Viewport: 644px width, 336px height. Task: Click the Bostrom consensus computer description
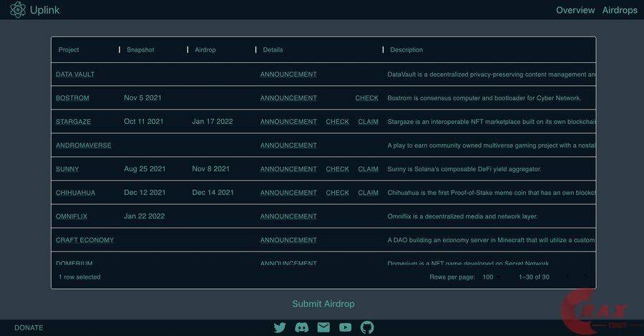(x=484, y=98)
